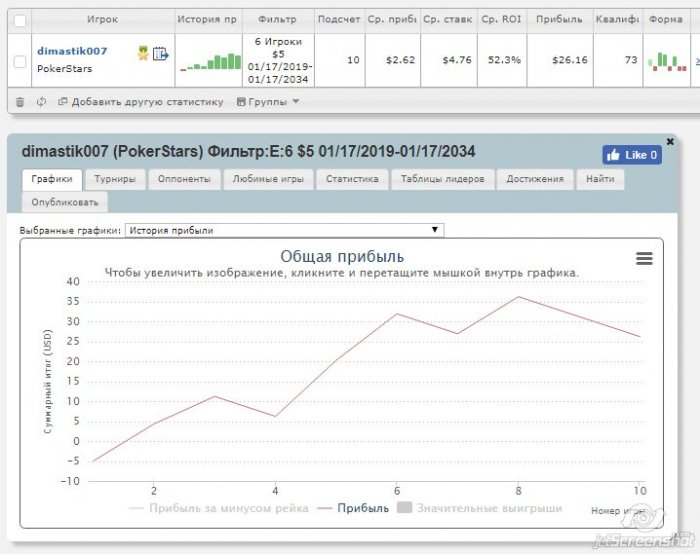700x554 pixels.
Task: Close the statistics panel with X
Action: point(670,142)
